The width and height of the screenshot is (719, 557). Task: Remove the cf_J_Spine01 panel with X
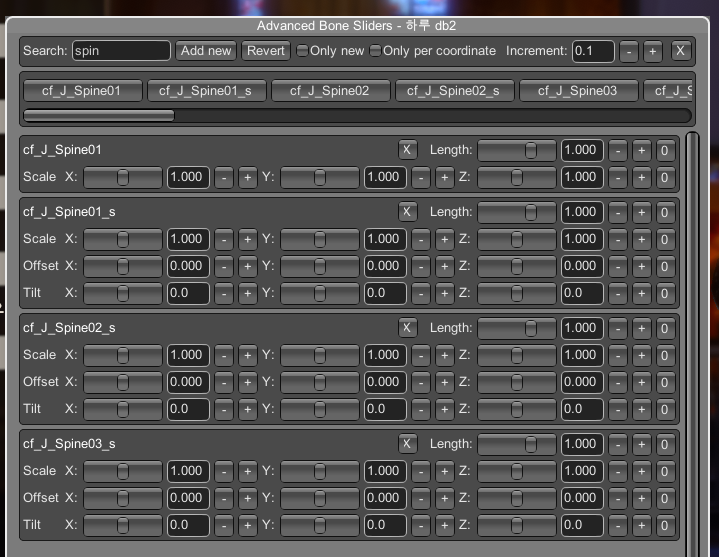(407, 150)
